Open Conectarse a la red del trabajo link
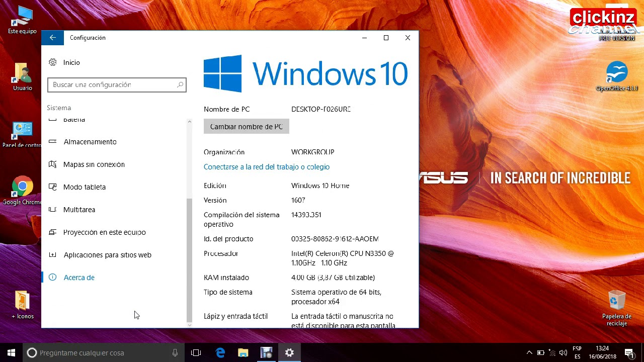Screen dimensions: 644x362 click(267, 167)
